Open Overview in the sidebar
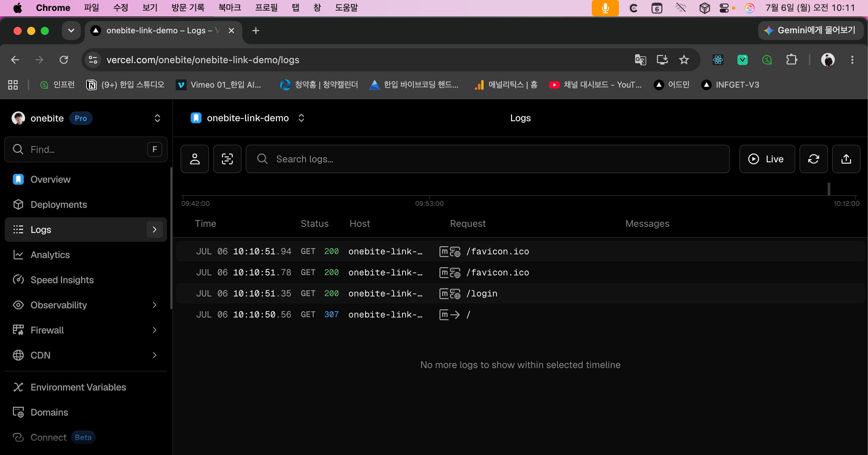The width and height of the screenshot is (868, 455). pyautogui.click(x=86, y=179)
